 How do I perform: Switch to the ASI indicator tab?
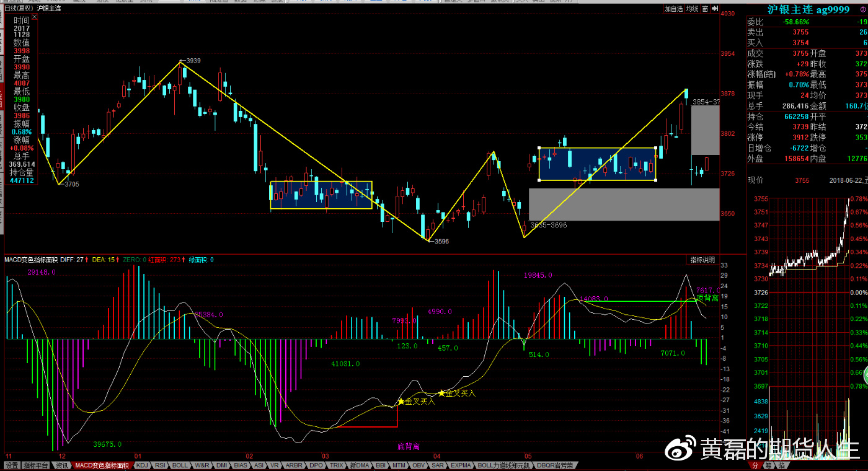coord(259,465)
